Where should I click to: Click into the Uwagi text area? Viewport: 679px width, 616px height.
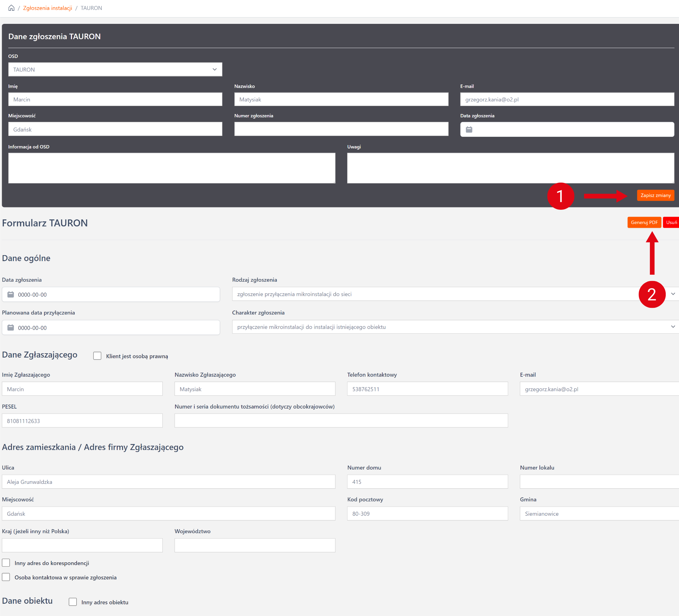click(x=510, y=168)
